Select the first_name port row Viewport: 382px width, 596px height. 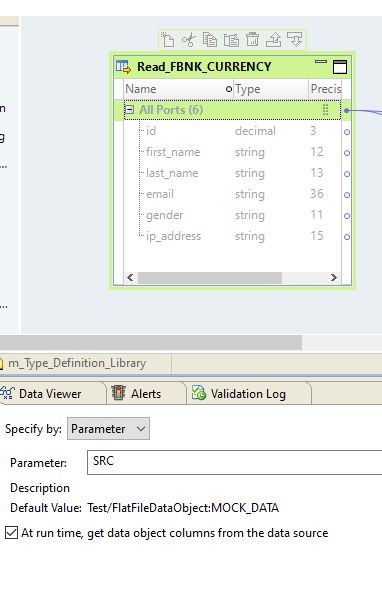pos(232,152)
